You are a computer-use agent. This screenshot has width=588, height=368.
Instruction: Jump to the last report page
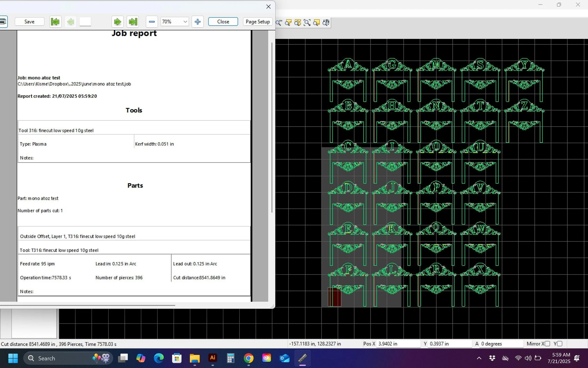[133, 22]
